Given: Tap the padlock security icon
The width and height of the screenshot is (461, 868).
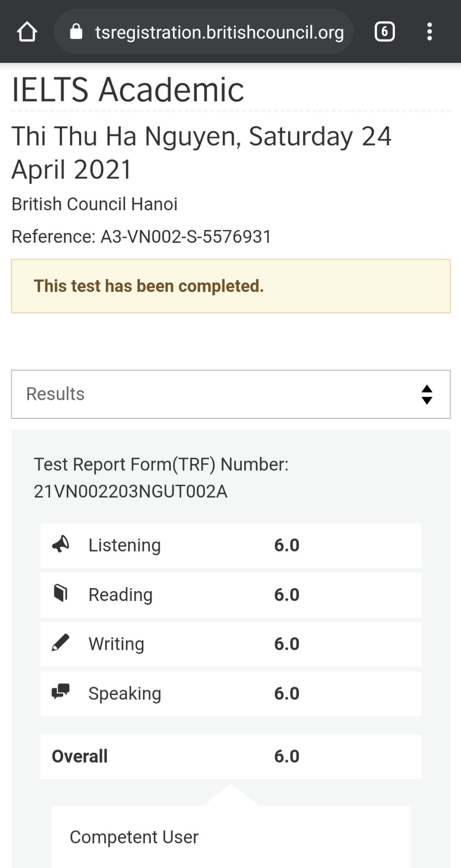Looking at the screenshot, I should point(76,31).
